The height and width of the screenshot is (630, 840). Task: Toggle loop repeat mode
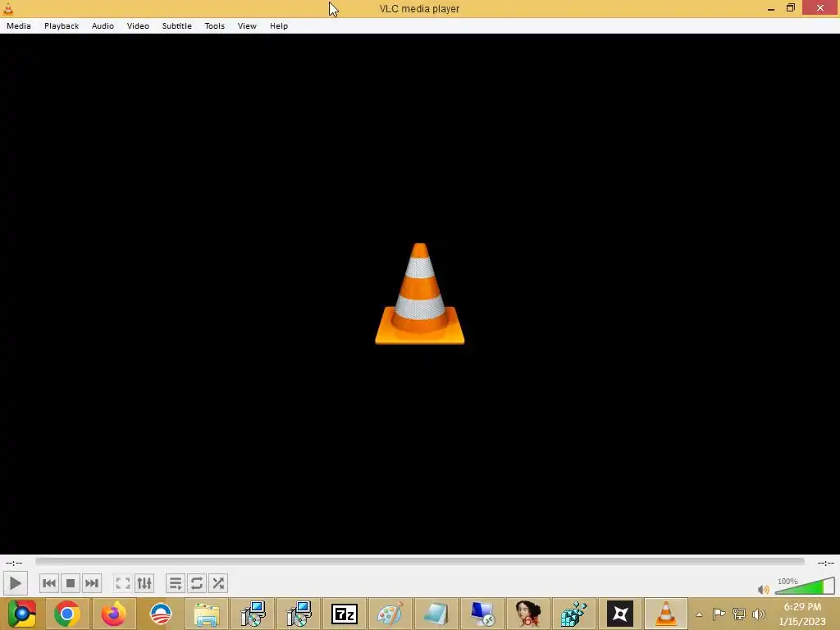click(197, 583)
